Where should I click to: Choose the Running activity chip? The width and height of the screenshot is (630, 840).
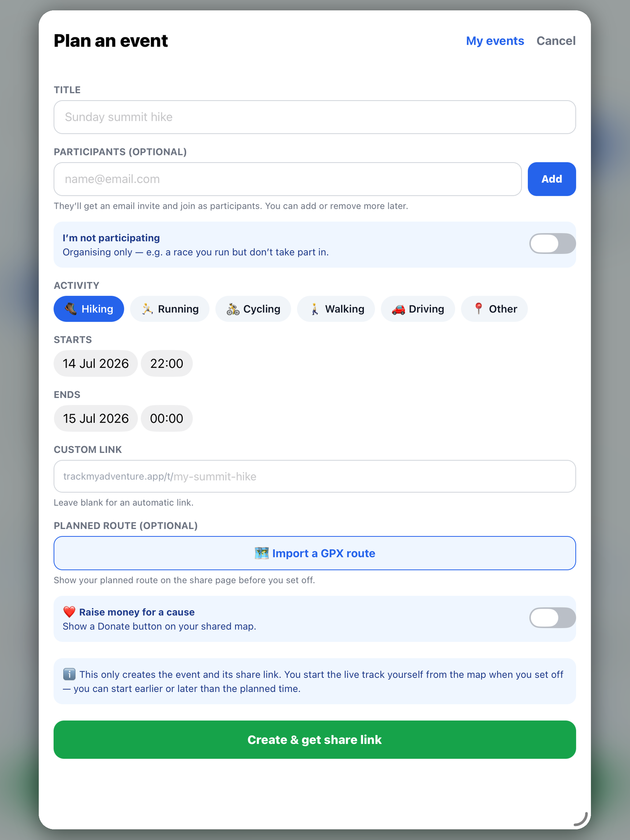(169, 309)
